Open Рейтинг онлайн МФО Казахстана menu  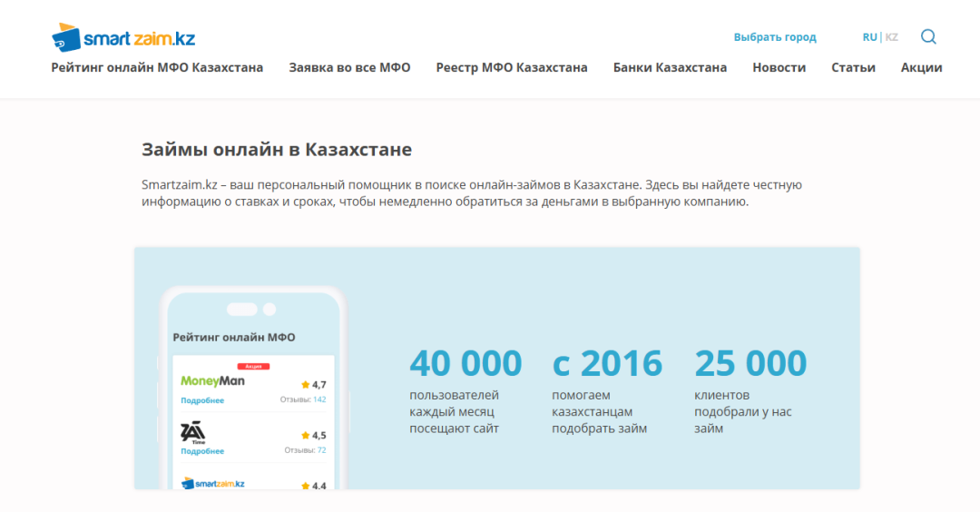coord(157,67)
